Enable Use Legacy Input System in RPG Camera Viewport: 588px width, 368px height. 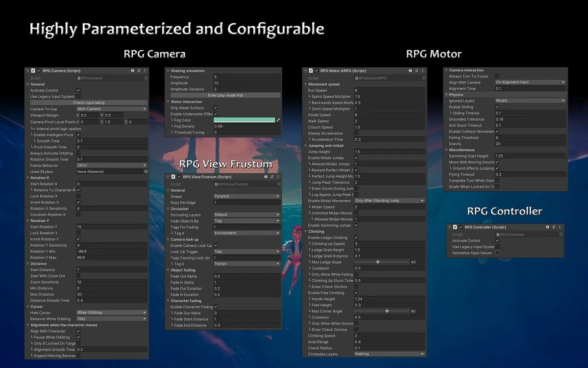[78, 97]
